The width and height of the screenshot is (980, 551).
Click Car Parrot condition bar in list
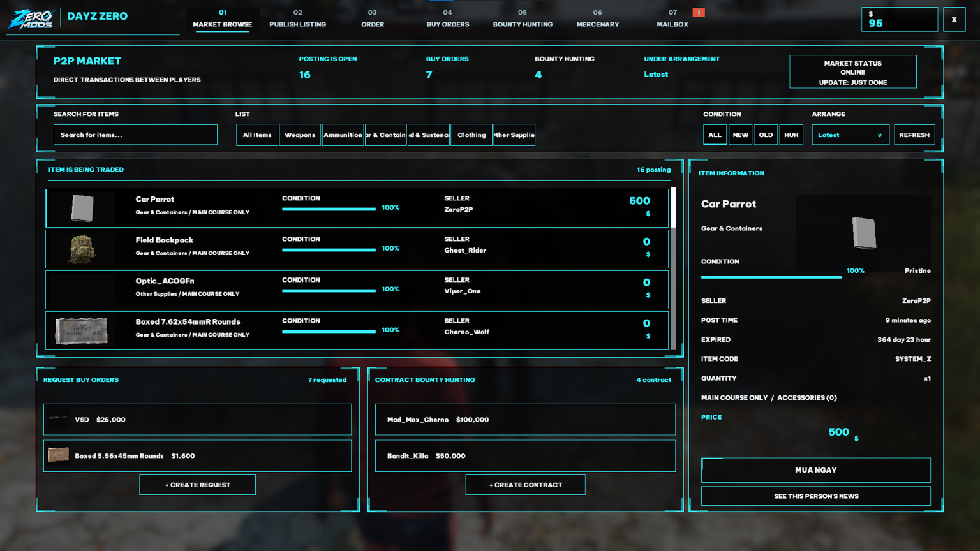(329, 209)
